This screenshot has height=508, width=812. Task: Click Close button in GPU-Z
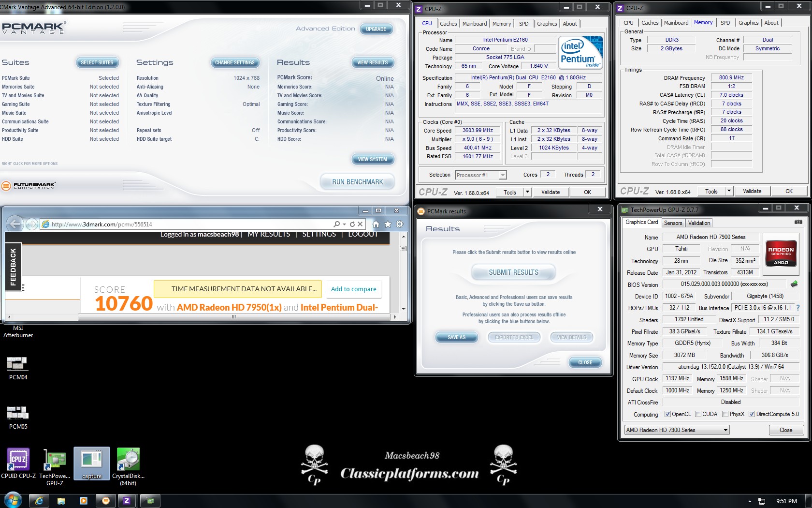[x=786, y=430]
